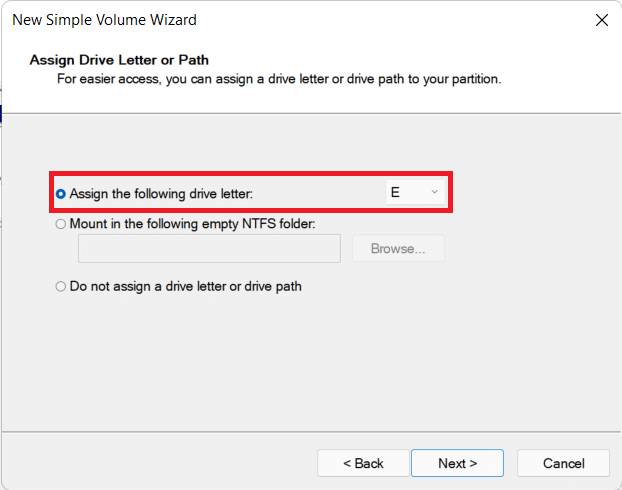Enable Do not assign a drive letter radio
The image size is (622, 490).
point(61,286)
